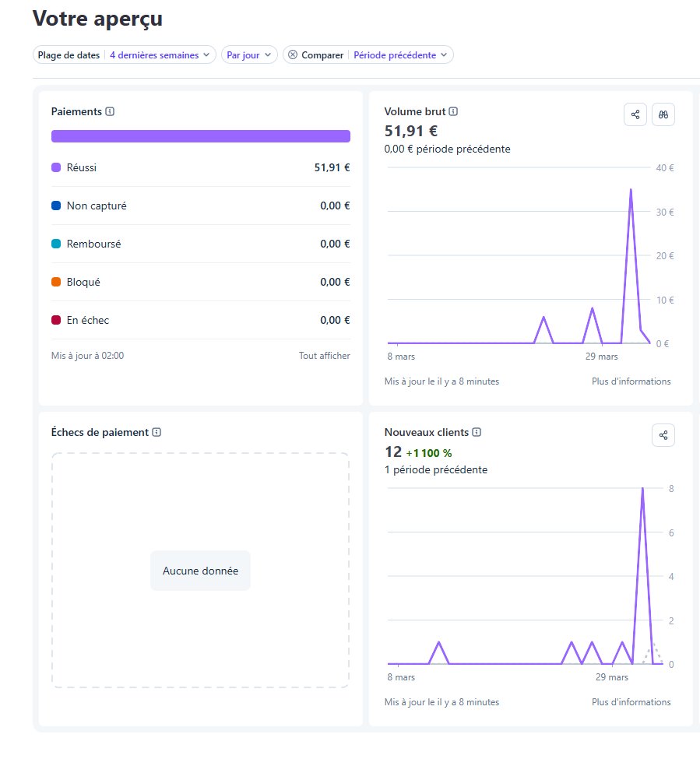Click the 0,00 € période précédente text

pos(447,149)
